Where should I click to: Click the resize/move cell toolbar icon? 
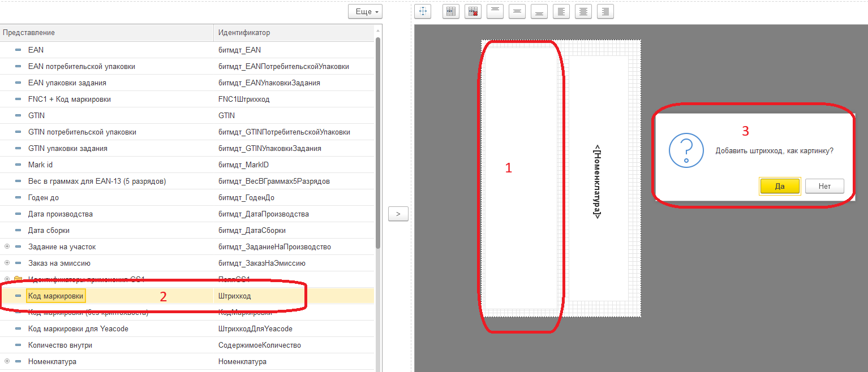pos(423,11)
